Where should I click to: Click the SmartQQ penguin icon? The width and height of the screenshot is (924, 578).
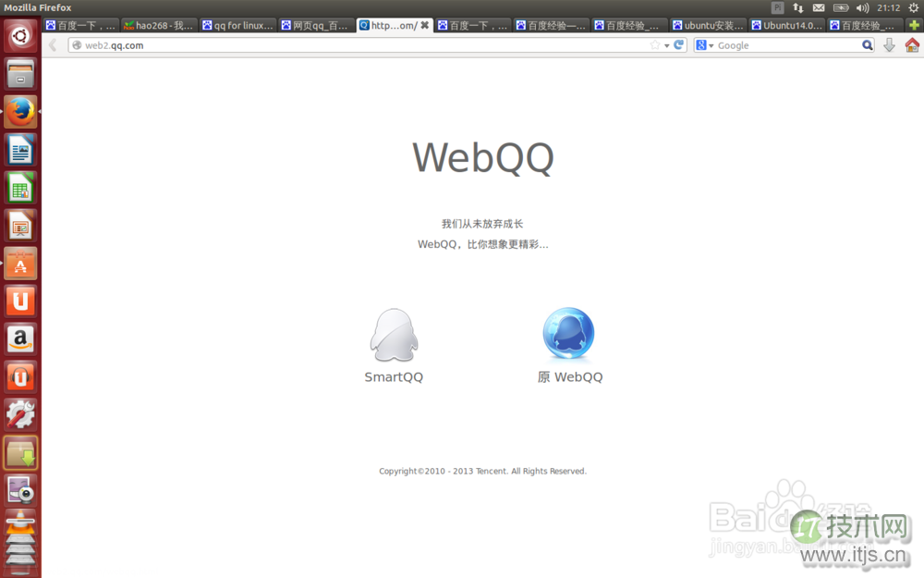(394, 335)
